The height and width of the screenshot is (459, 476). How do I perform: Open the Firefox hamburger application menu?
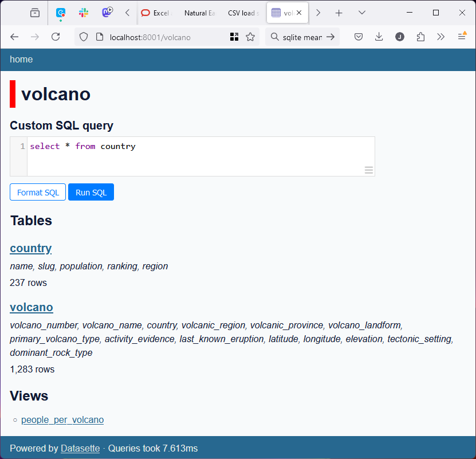click(x=462, y=37)
